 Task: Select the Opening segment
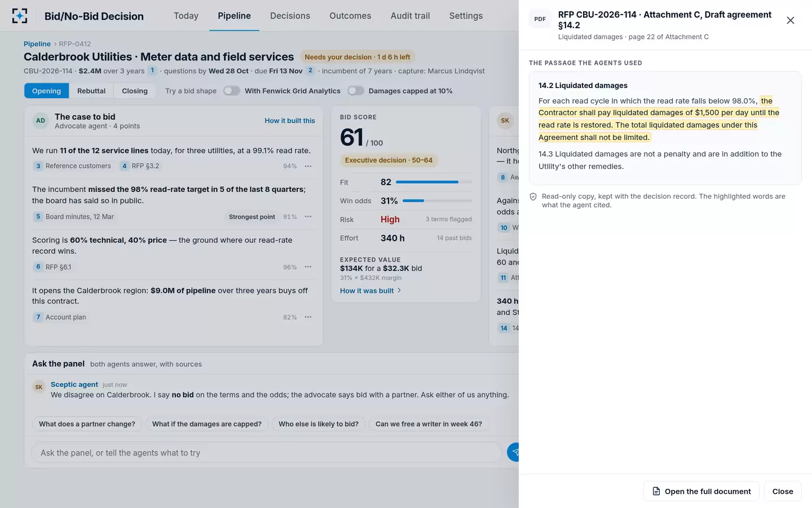[46, 91]
